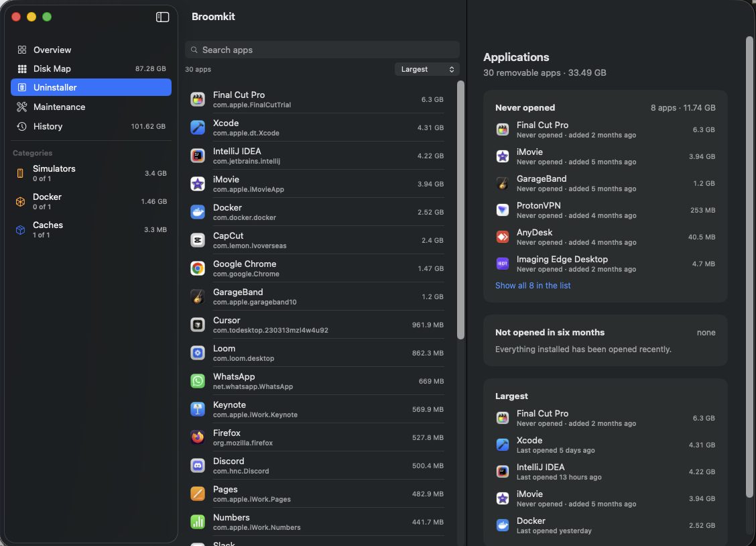This screenshot has height=546, width=756.
Task: Click the Google Chrome app icon
Action: click(198, 268)
